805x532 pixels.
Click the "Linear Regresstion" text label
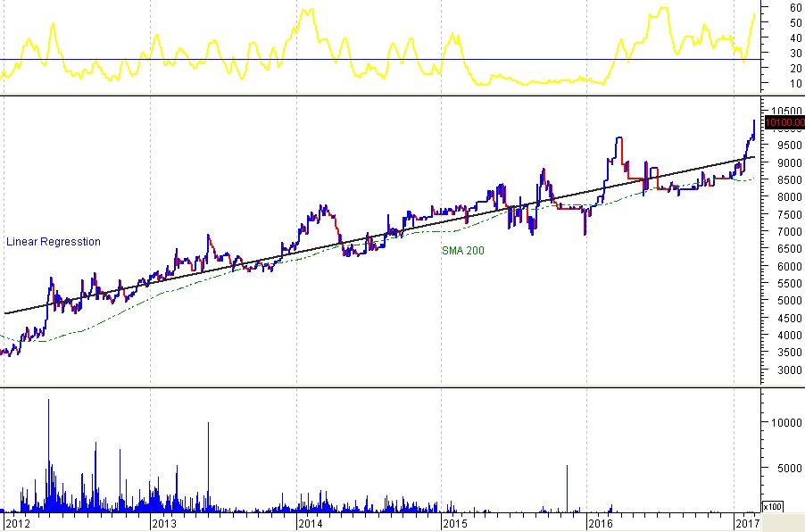point(54,242)
